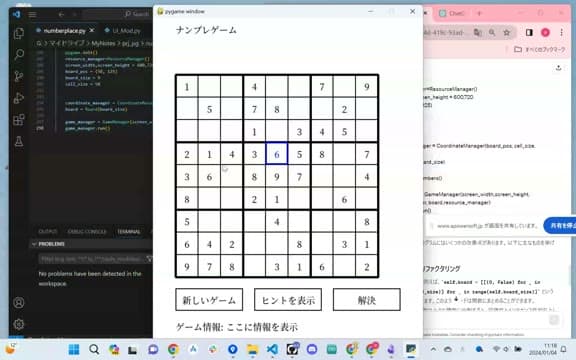
Task: Open the Extensions view in VS Code
Action: pyautogui.click(x=19, y=120)
